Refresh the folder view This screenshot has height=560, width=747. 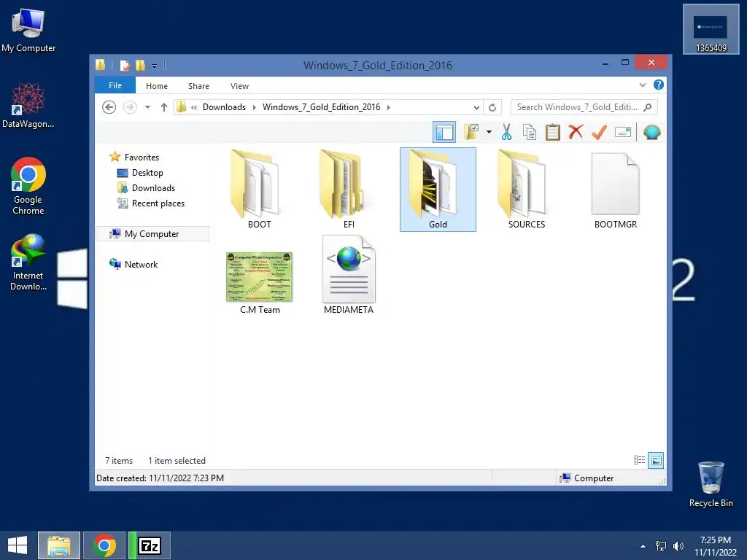pyautogui.click(x=492, y=107)
